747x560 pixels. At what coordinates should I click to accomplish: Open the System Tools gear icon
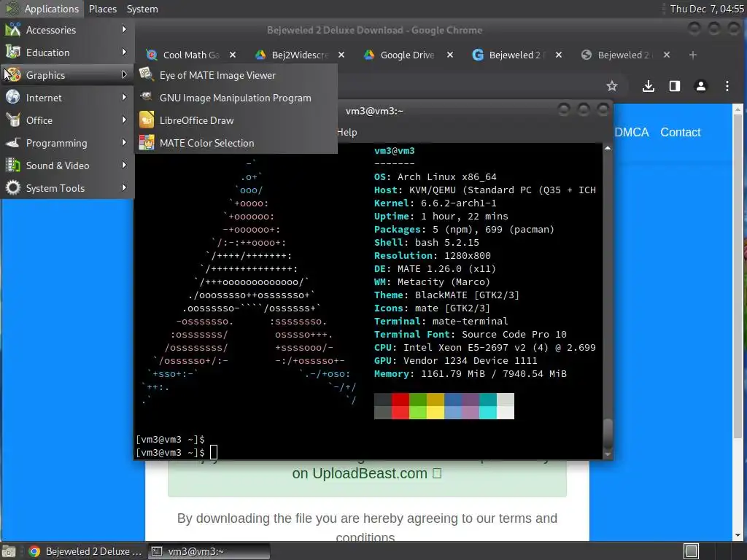click(13, 188)
